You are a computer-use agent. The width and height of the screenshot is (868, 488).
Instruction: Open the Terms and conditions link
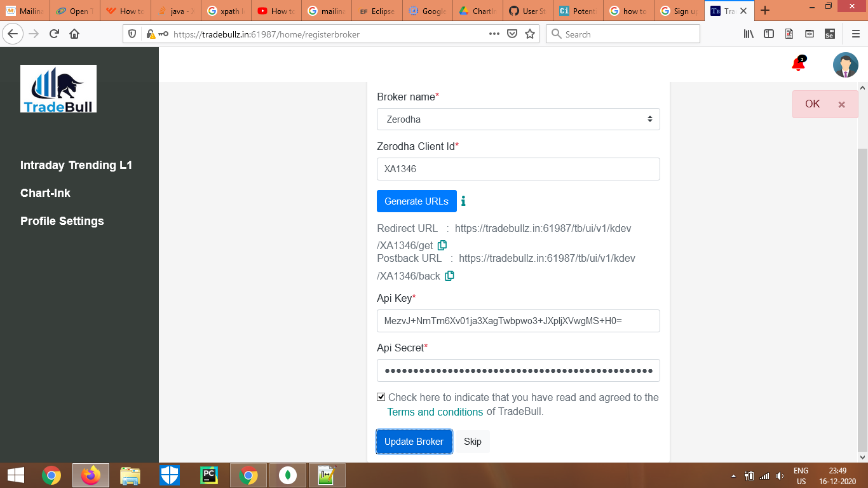point(435,412)
